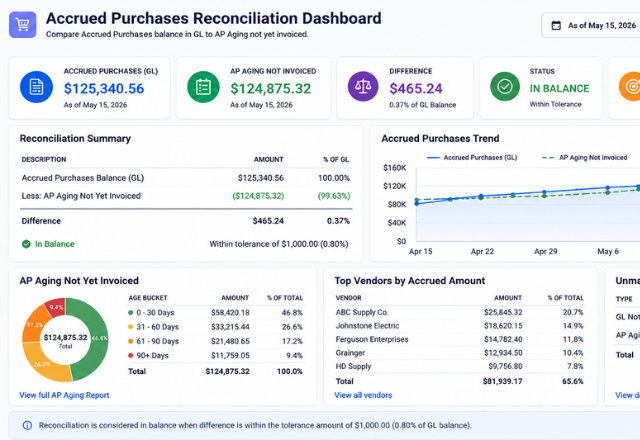Click the $465.24 difference card value
640x440 pixels.
[x=416, y=89]
